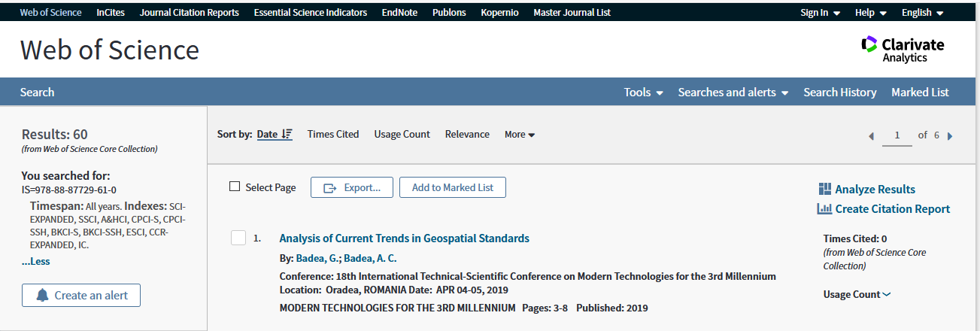Screen dimensions: 980x331
Task: Tick the checkbox for result 1
Action: click(238, 238)
